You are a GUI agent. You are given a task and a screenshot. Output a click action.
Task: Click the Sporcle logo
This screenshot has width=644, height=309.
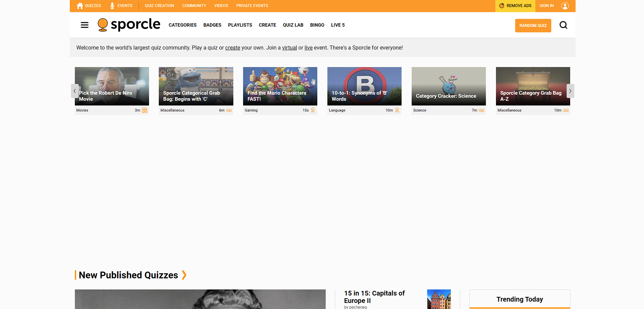pos(129,25)
